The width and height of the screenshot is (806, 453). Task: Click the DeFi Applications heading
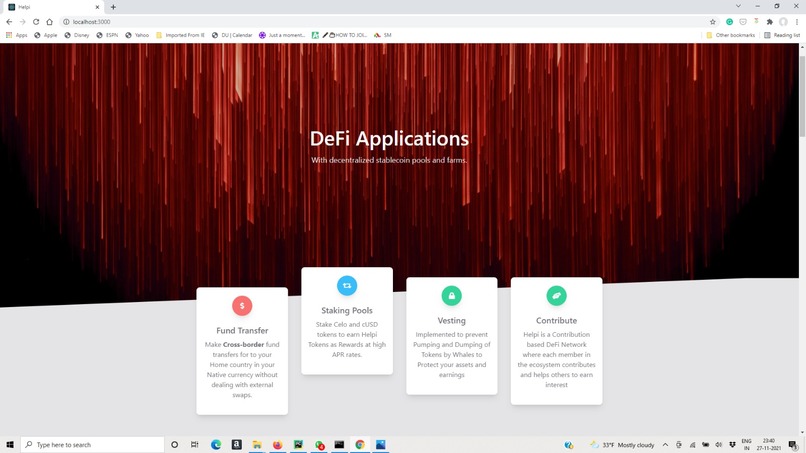pyautogui.click(x=389, y=138)
